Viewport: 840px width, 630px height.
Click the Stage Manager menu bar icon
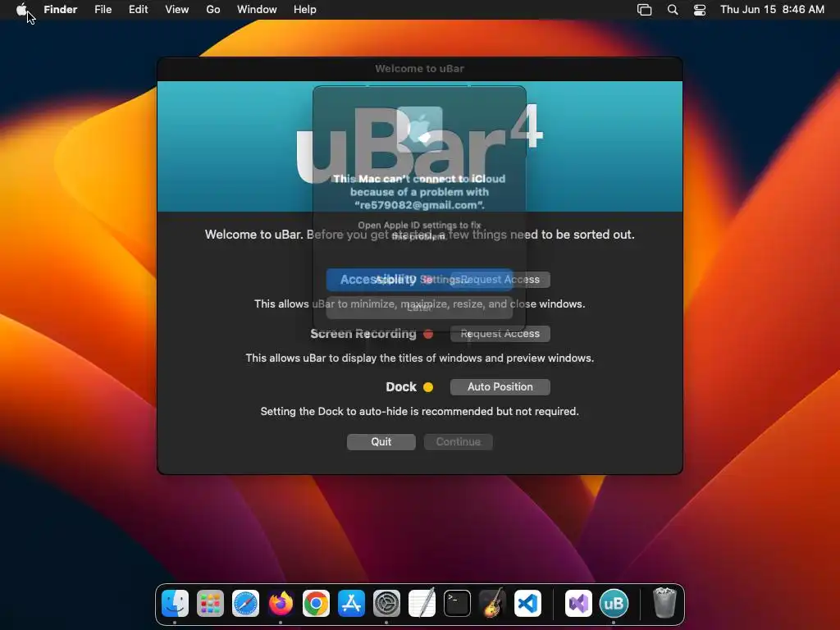pos(645,10)
